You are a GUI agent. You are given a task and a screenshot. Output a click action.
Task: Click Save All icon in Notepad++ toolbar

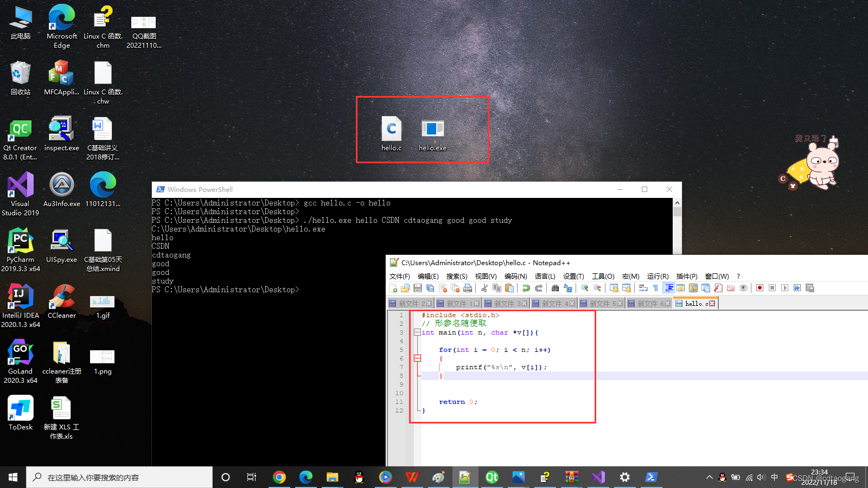[x=430, y=288]
